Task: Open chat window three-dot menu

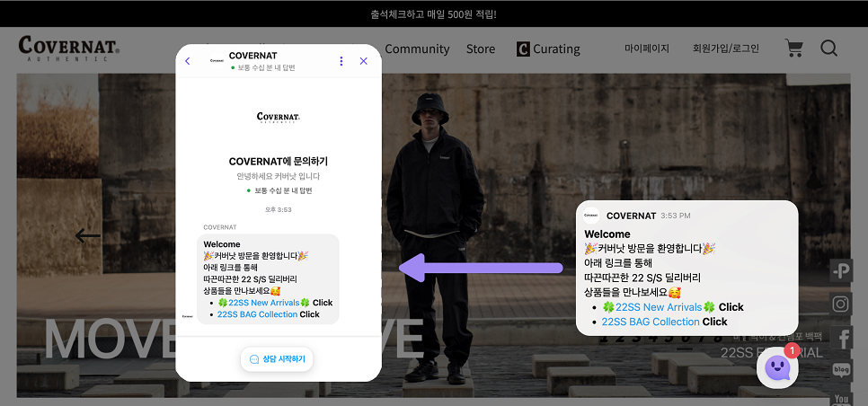Action: click(x=341, y=61)
